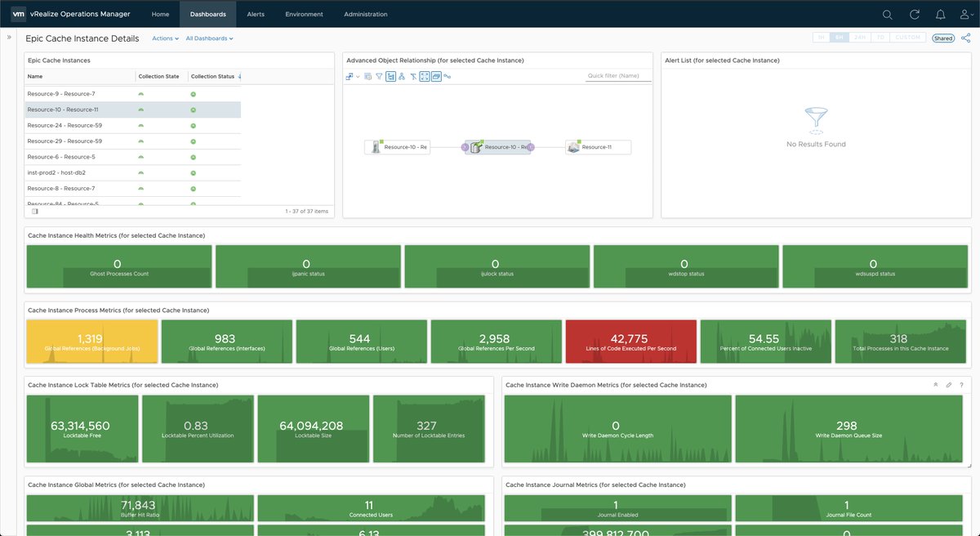Open the Administration tab
Screen dimensions: 980x536
pyautogui.click(x=366, y=14)
